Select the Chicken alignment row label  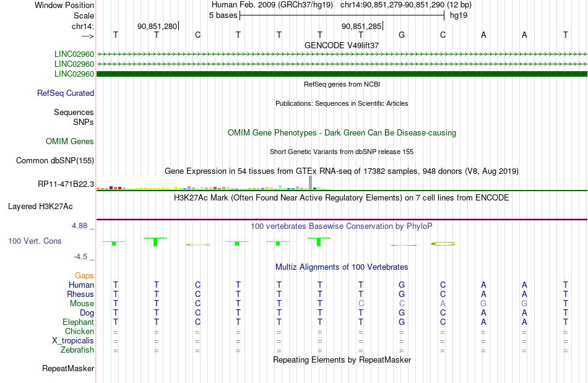(79, 331)
